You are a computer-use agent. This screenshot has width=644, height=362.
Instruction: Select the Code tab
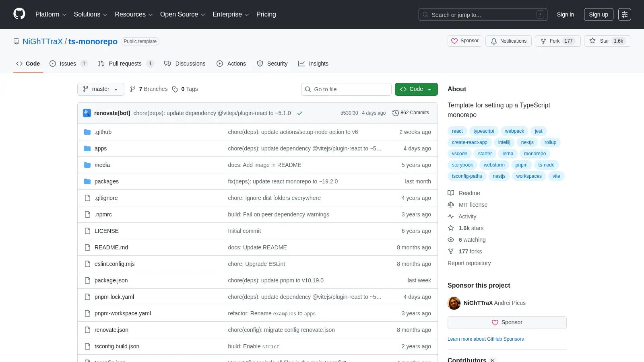(28, 64)
